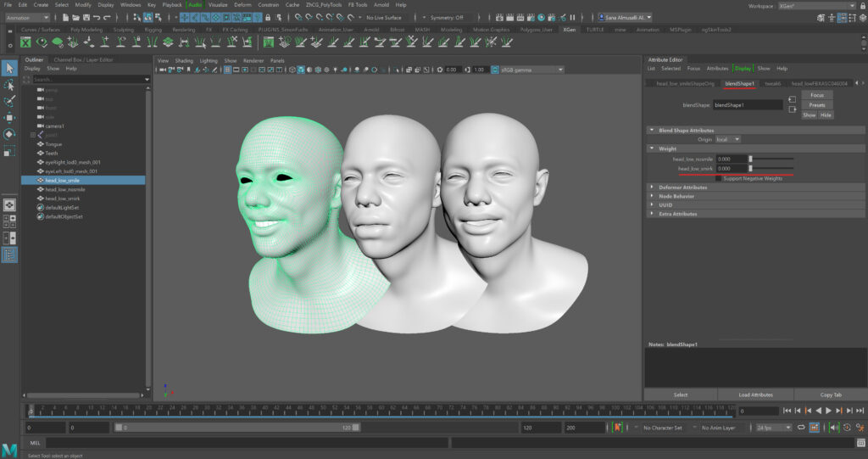The image size is (868, 459).
Task: Open the Origin local dropdown
Action: coord(728,139)
